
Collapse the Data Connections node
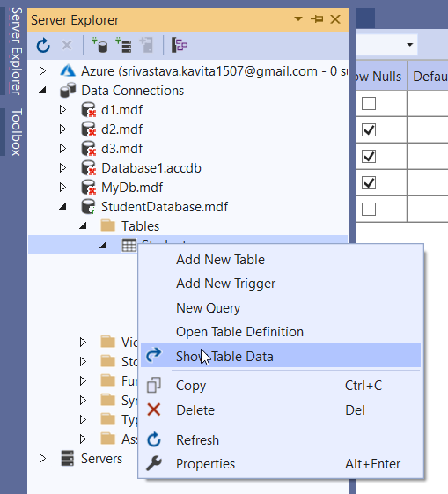[x=43, y=91]
